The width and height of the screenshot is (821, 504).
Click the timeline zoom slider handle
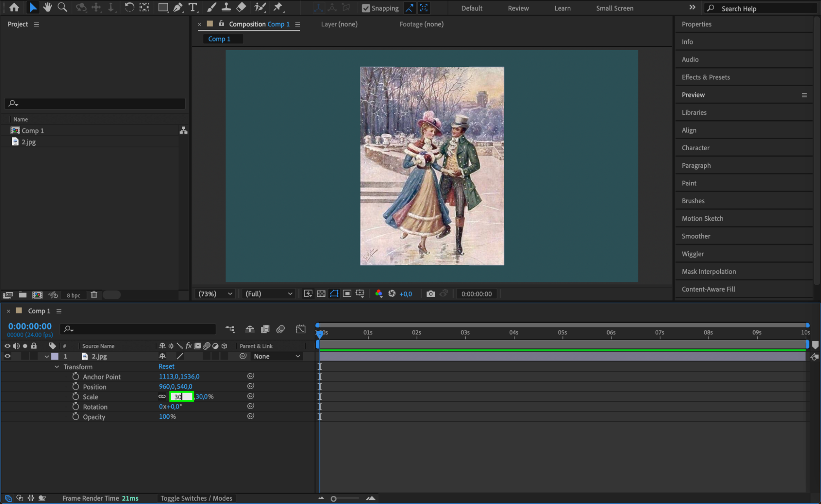333,499
